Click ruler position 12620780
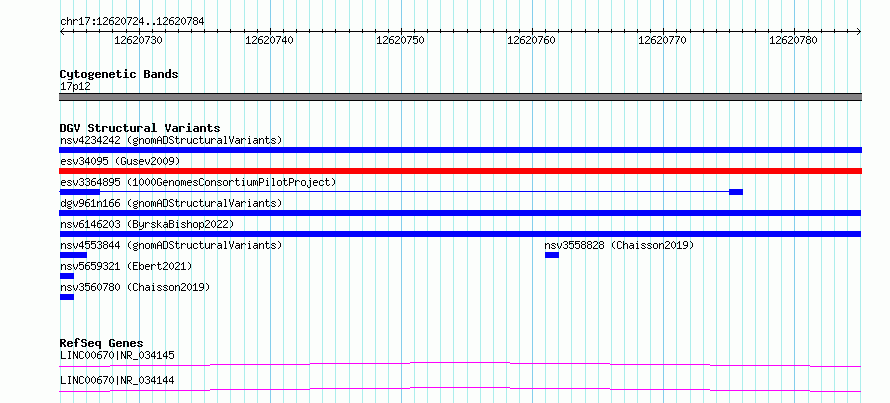The width and height of the screenshot is (890, 403). click(794, 40)
